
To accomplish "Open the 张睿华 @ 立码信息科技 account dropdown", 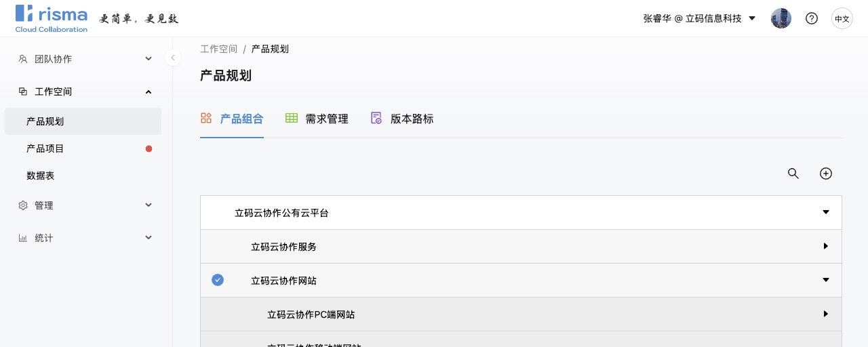I will point(699,18).
